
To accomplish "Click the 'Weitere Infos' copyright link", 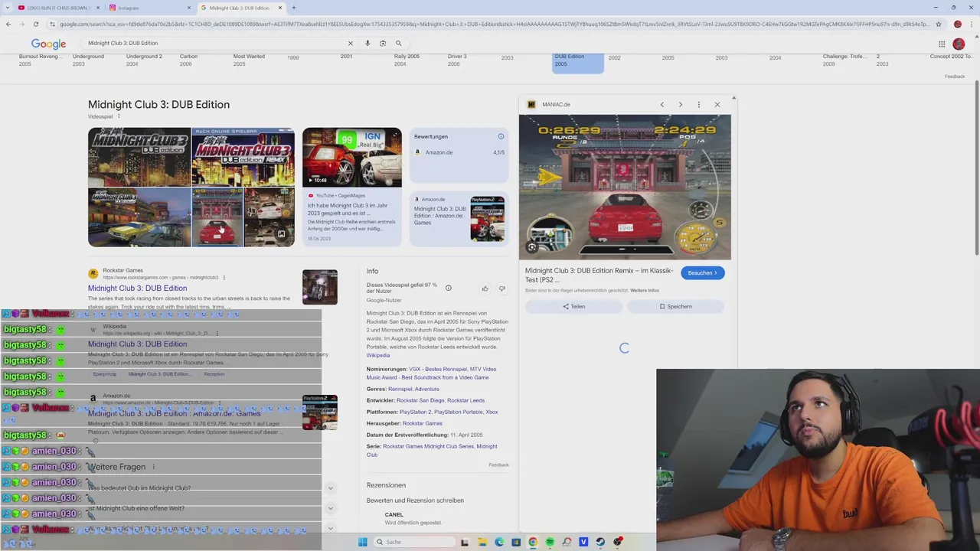I will point(645,291).
